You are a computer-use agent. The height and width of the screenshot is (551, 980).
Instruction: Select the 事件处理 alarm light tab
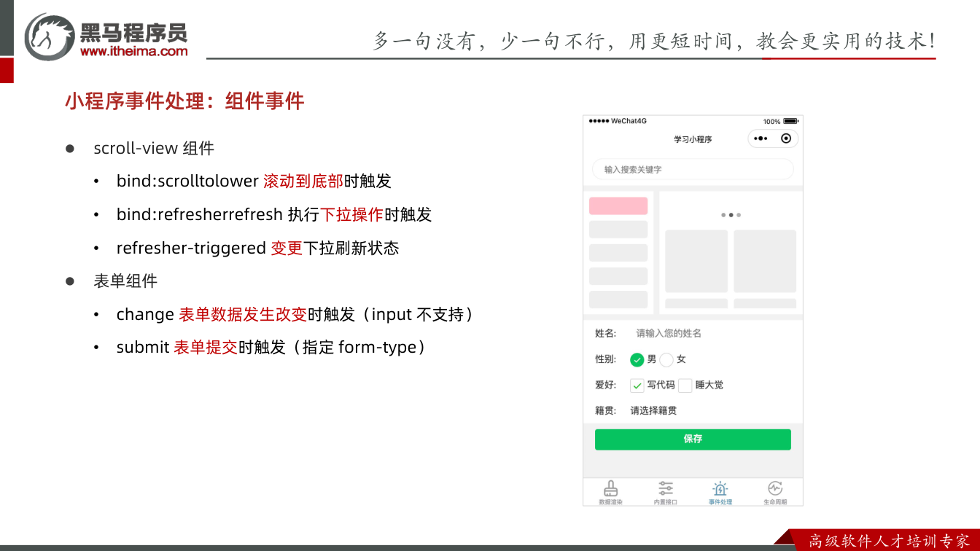point(720,489)
